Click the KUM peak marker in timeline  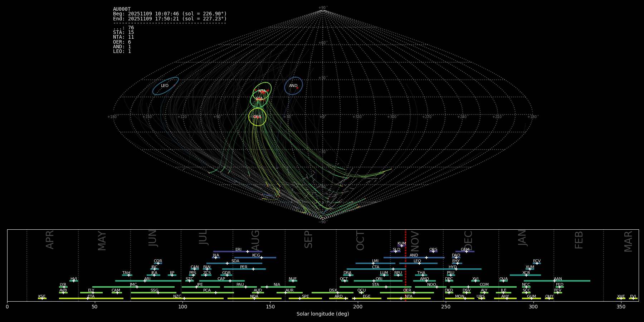click(x=401, y=246)
